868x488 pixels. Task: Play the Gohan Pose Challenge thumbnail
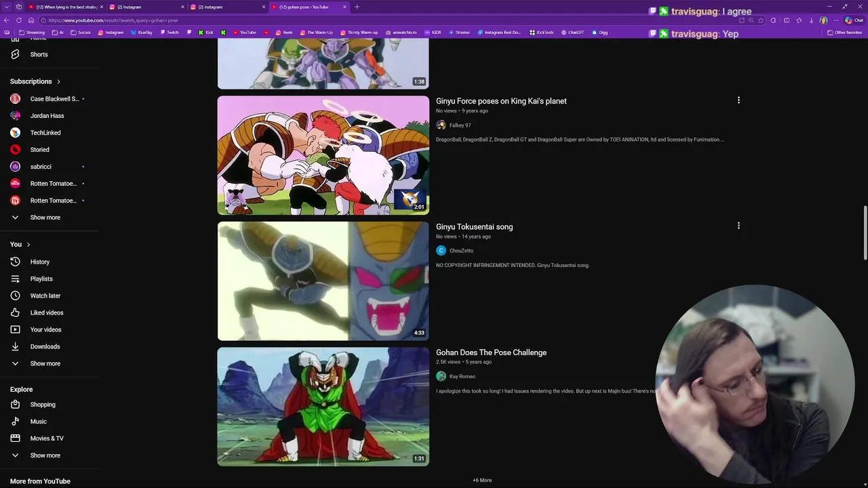point(323,407)
